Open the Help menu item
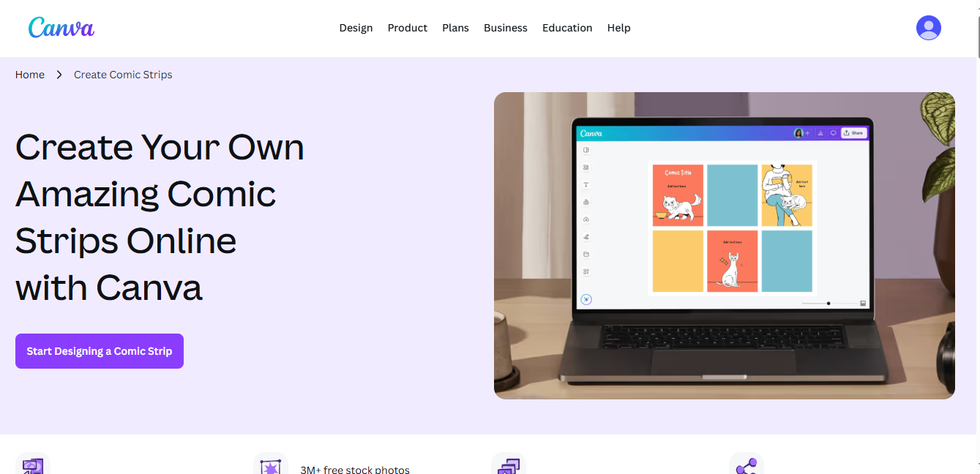This screenshot has height=474, width=980. [x=618, y=28]
